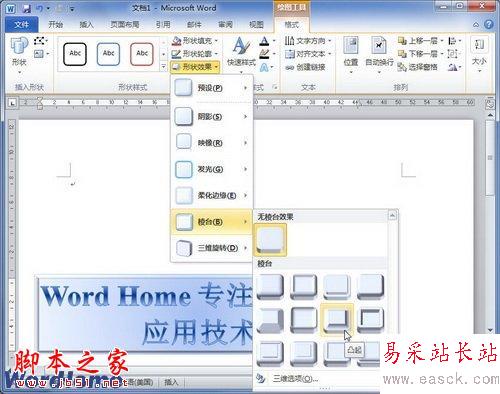
Task: Open the 发光(G) glow submenu
Action: click(x=212, y=169)
